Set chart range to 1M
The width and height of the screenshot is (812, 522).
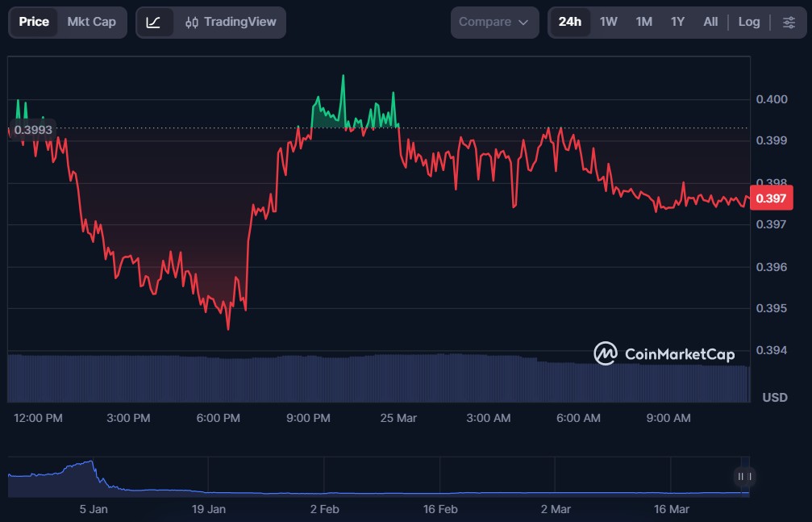coord(643,22)
